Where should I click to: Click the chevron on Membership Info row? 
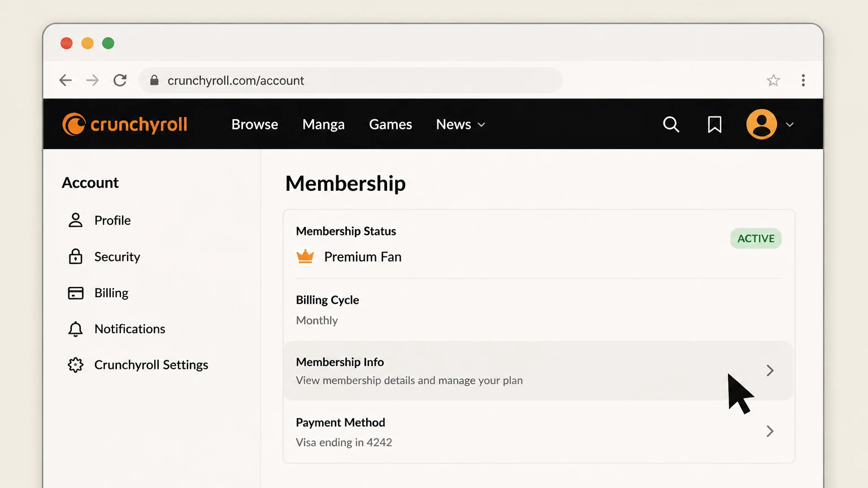(x=770, y=371)
